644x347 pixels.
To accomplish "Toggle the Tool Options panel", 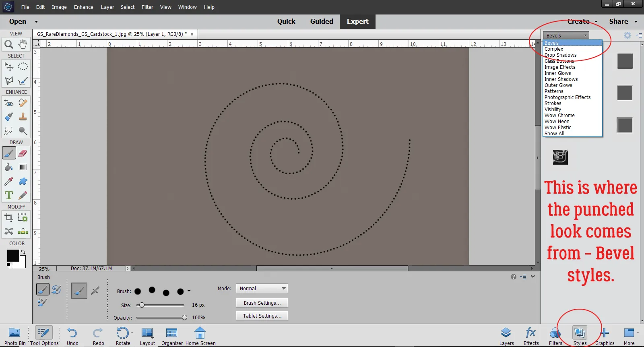I will 44,335.
